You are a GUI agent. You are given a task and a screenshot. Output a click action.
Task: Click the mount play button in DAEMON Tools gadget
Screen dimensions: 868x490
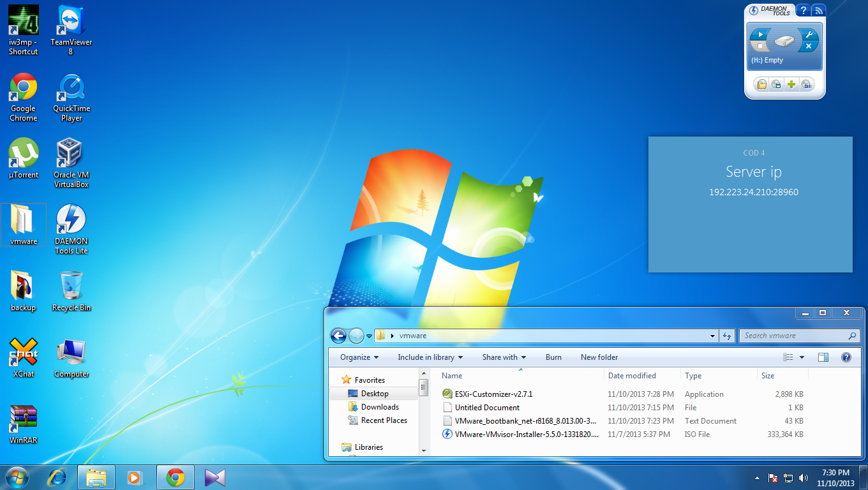pos(760,34)
